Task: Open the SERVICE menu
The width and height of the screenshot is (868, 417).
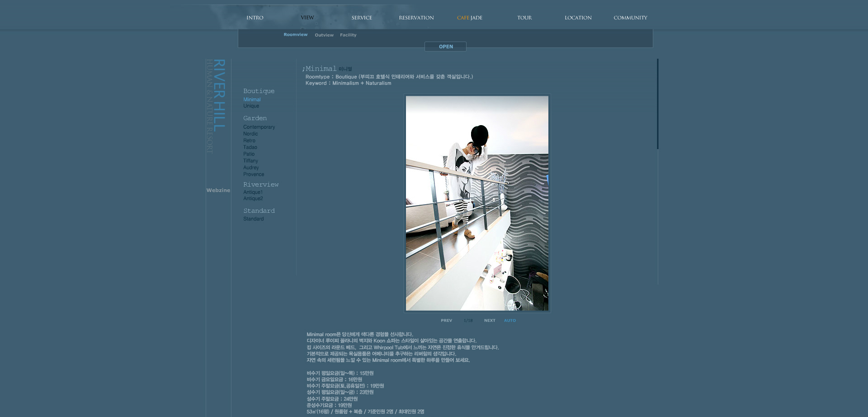Action: coord(362,18)
